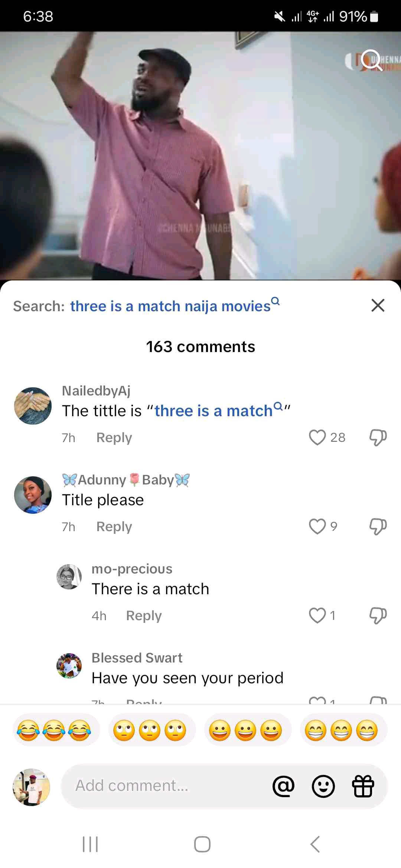Like NailedbyAj's comment with the heart

[317, 437]
